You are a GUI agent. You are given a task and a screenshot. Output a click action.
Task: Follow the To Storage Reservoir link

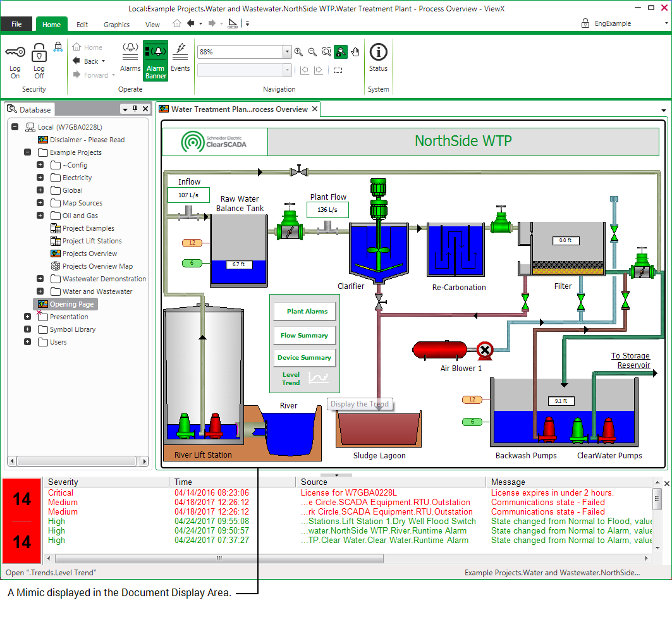630,360
